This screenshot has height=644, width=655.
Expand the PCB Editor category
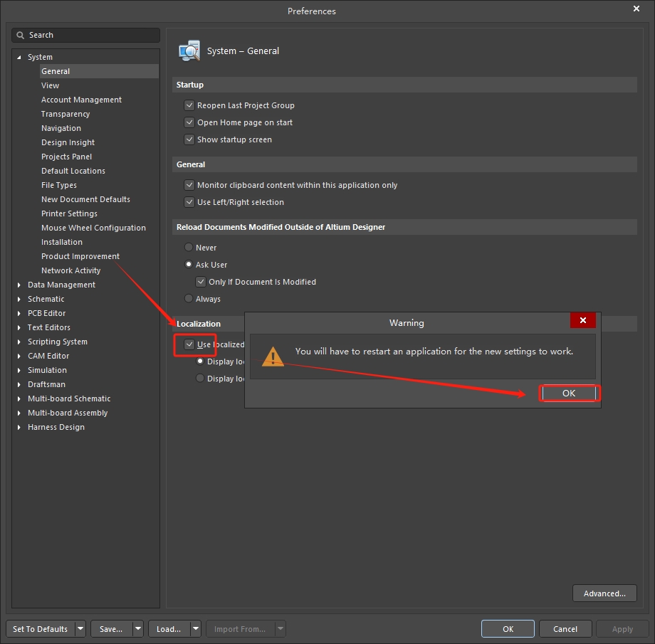click(x=19, y=313)
